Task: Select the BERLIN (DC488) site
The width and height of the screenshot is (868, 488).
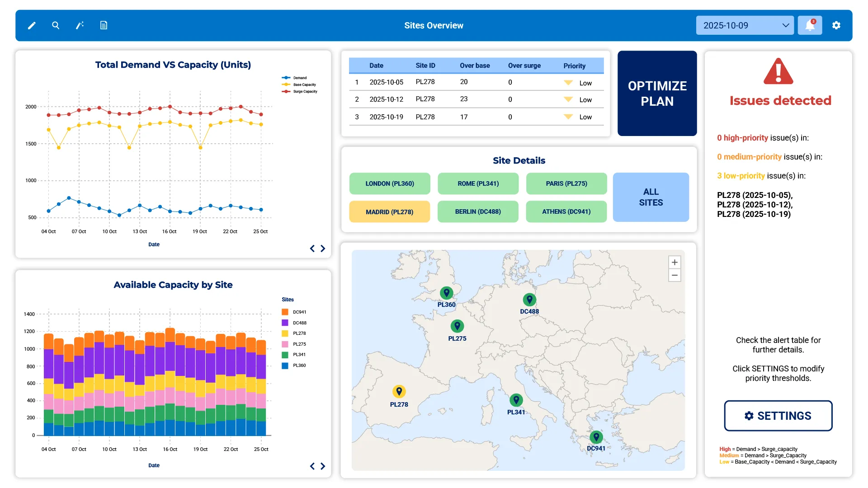Action: click(478, 211)
